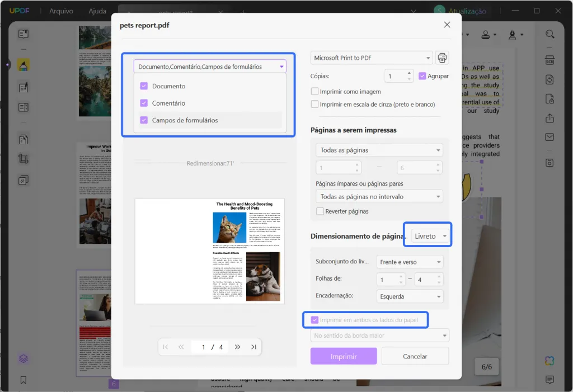Open the Share panel
The height and width of the screenshot is (392, 573).
coord(549,118)
